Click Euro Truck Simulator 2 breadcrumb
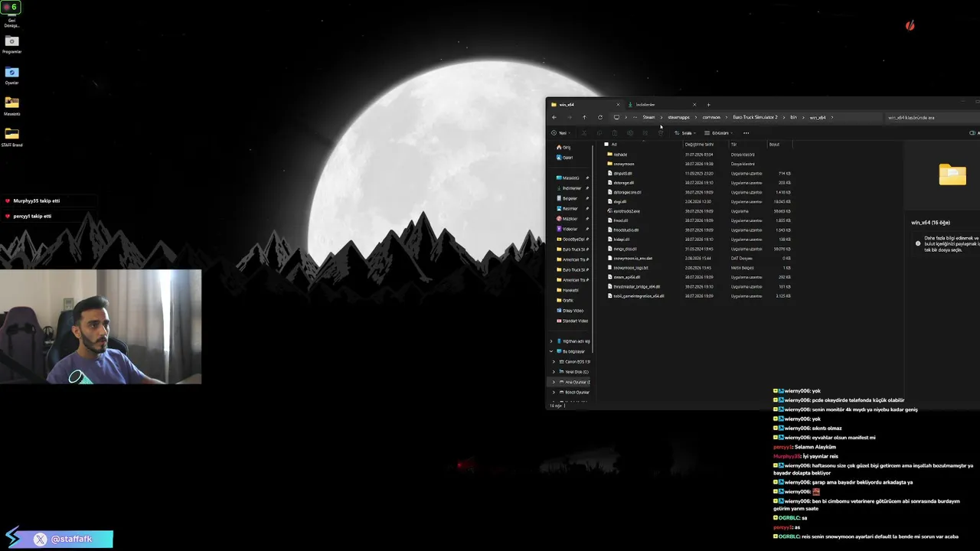This screenshot has height=551, width=980. [755, 117]
